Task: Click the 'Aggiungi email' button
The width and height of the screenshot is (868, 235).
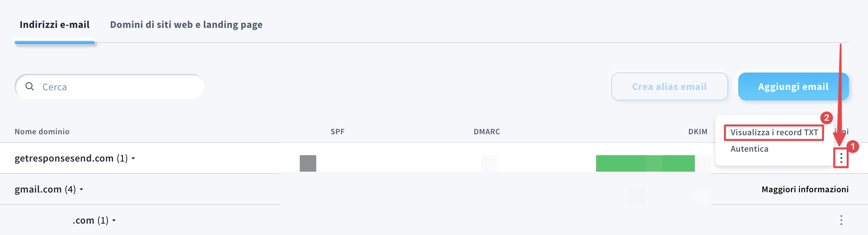Action: (793, 87)
